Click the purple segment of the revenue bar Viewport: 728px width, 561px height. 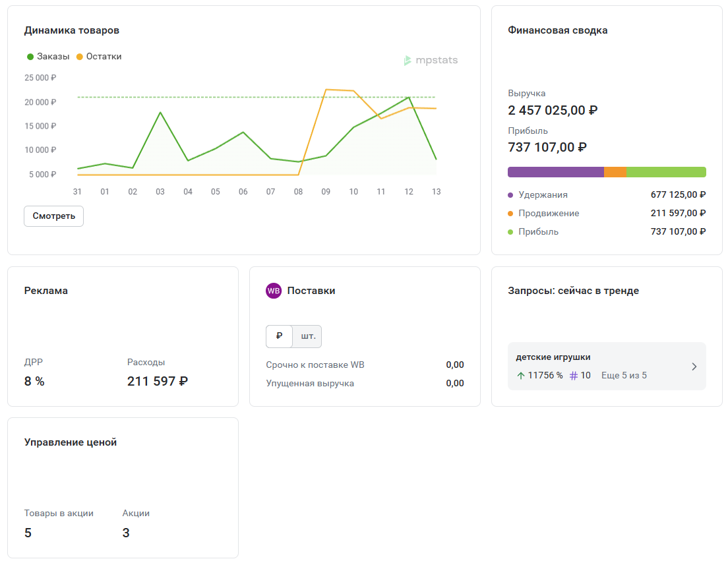pos(555,172)
